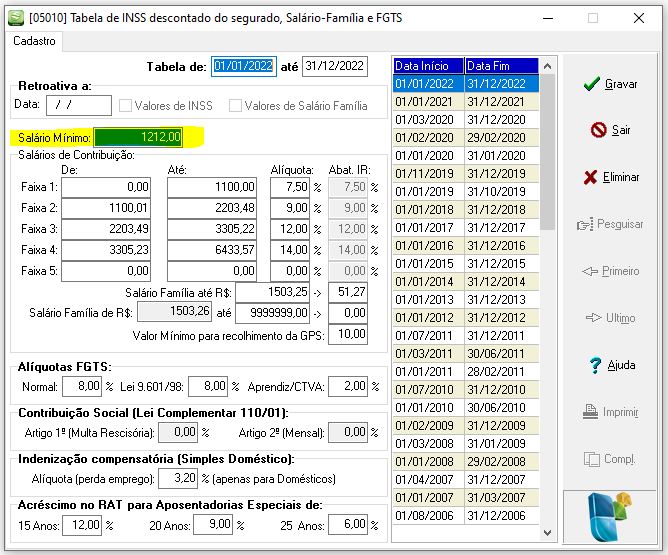Select the row starting 01/11/2019

[x=466, y=174]
